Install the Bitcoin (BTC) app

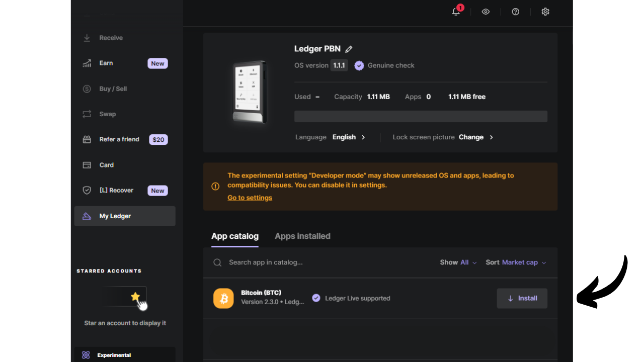(522, 298)
